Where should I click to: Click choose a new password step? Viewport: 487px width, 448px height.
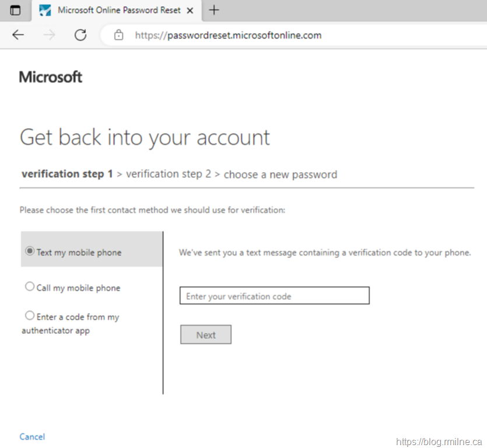pos(280,174)
